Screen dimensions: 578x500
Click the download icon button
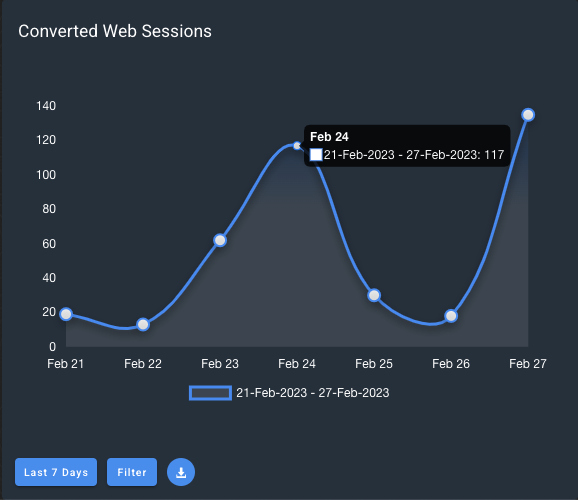click(181, 472)
